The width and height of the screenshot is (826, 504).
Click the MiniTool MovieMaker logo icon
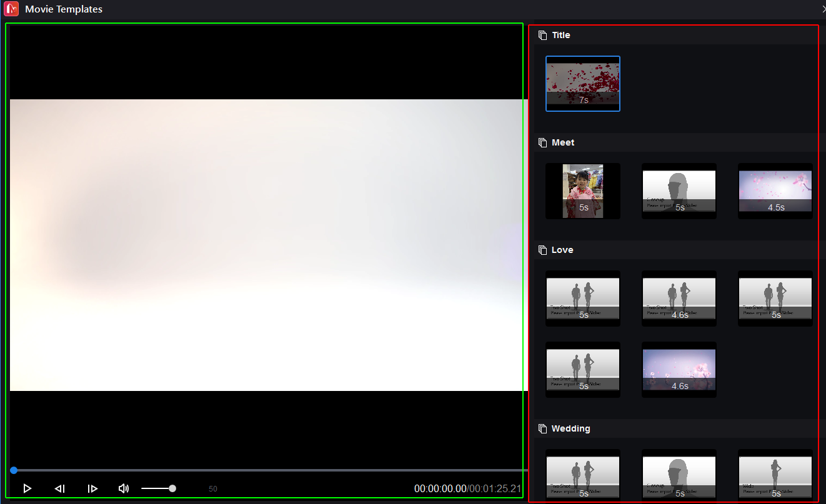tap(11, 9)
